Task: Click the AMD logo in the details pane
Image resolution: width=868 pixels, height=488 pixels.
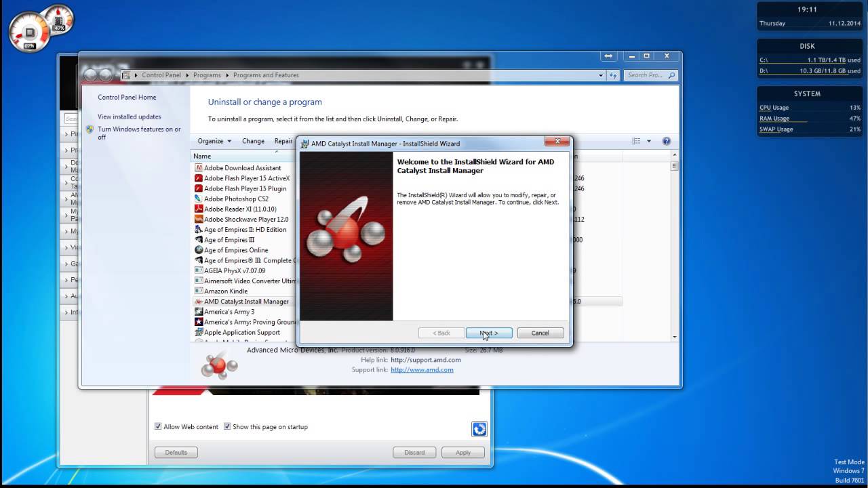Action: (x=219, y=365)
